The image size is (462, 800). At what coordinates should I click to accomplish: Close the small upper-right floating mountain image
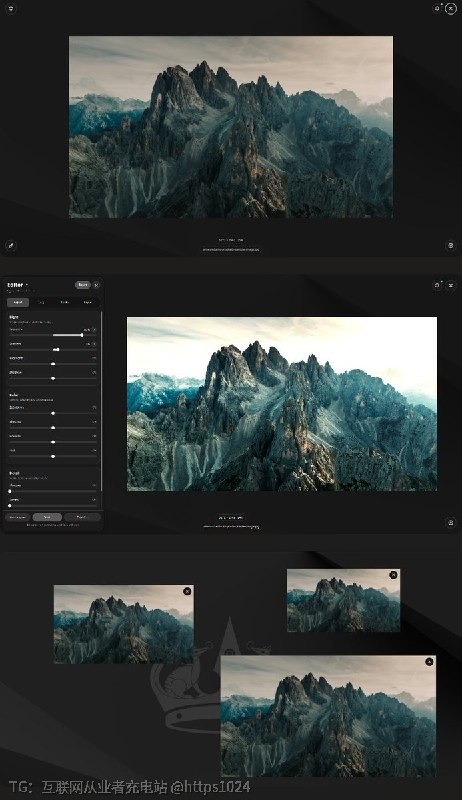click(x=393, y=575)
